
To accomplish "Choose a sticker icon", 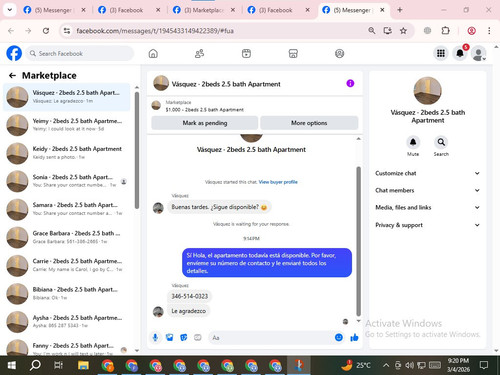I will (184, 338).
